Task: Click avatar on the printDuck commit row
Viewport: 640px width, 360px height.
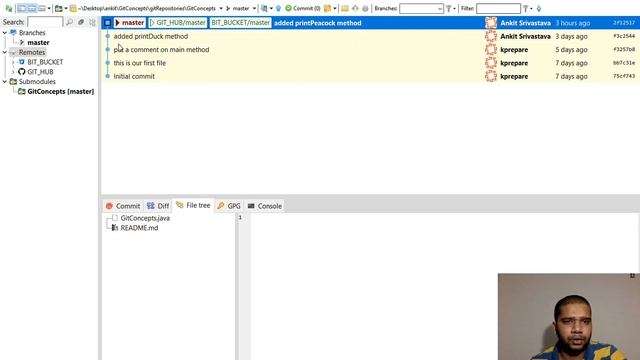Action: 491,36
